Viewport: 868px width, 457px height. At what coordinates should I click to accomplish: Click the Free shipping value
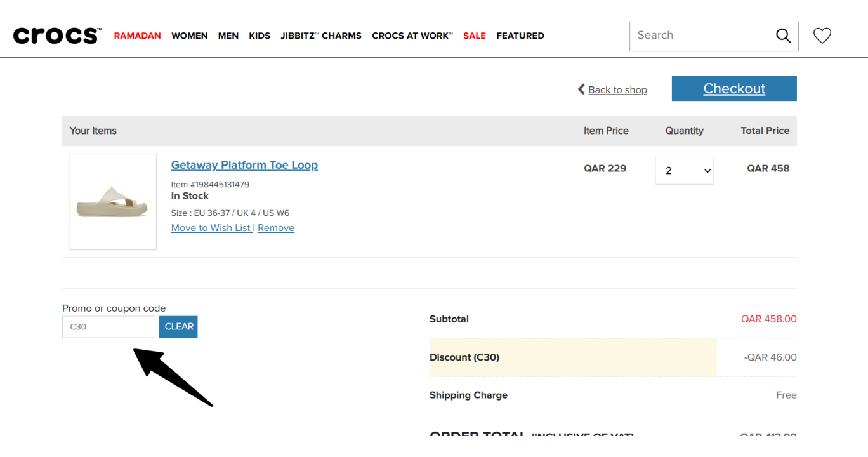coord(786,395)
